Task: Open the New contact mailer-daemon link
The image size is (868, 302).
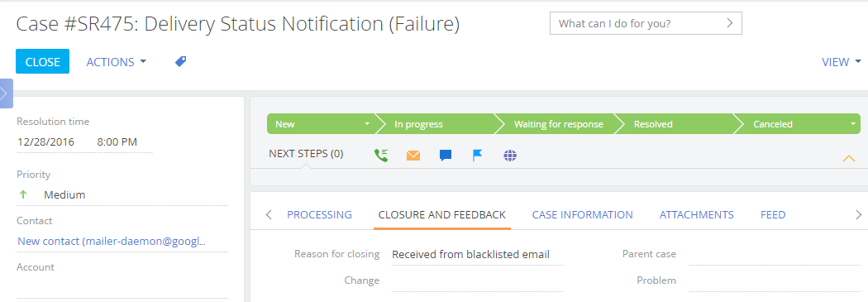Action: [x=112, y=242]
